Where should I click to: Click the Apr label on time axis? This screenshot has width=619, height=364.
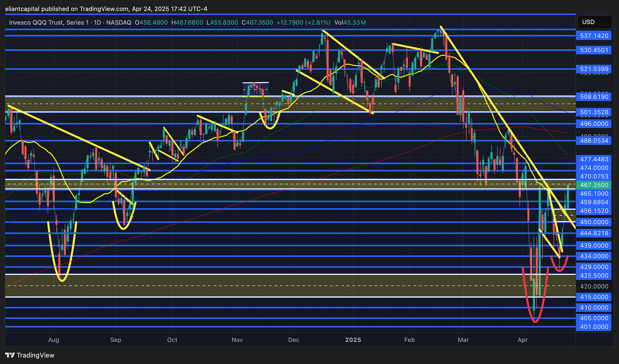coord(522,340)
